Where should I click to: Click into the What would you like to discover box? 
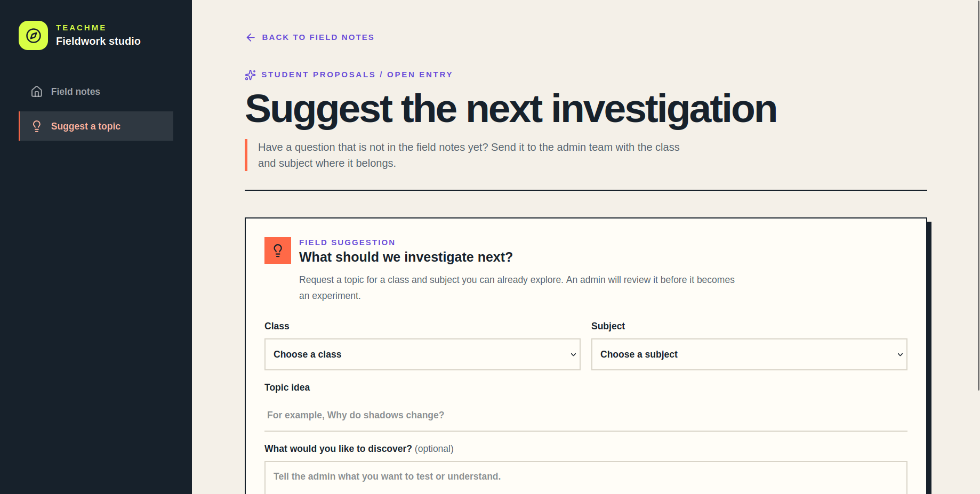(x=586, y=477)
